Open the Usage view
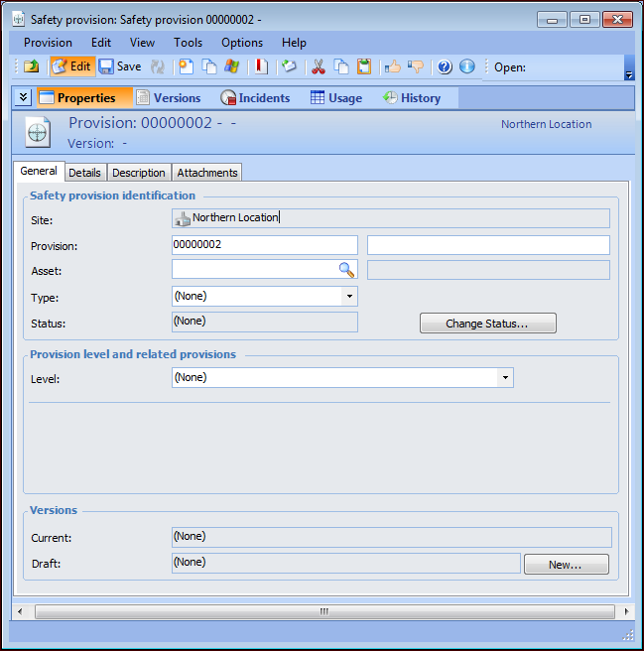 [x=336, y=98]
